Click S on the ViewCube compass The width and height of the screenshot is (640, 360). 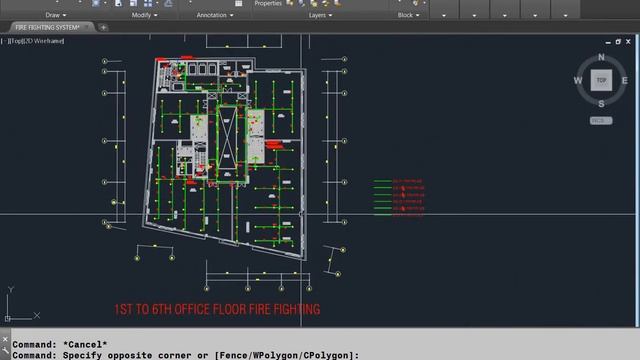[601, 104]
